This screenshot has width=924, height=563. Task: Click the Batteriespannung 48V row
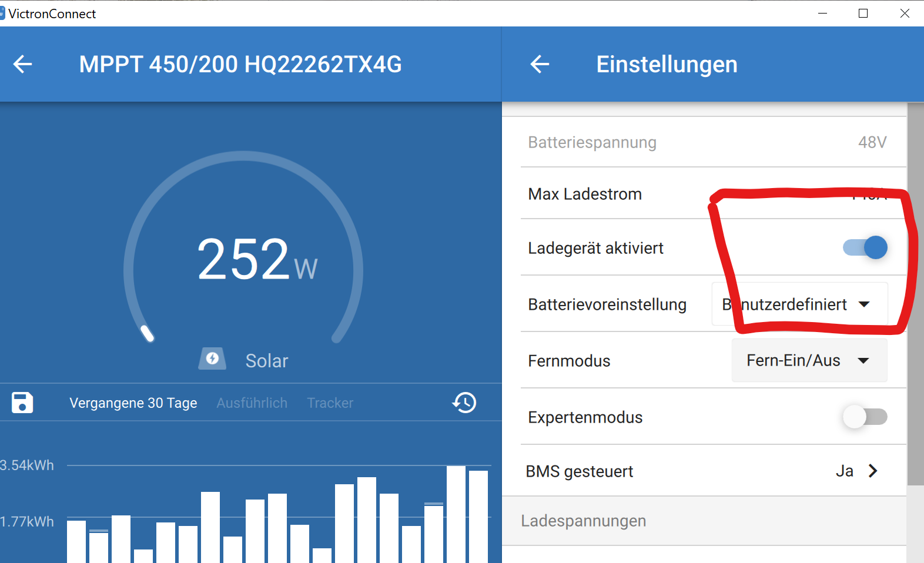[713, 142]
